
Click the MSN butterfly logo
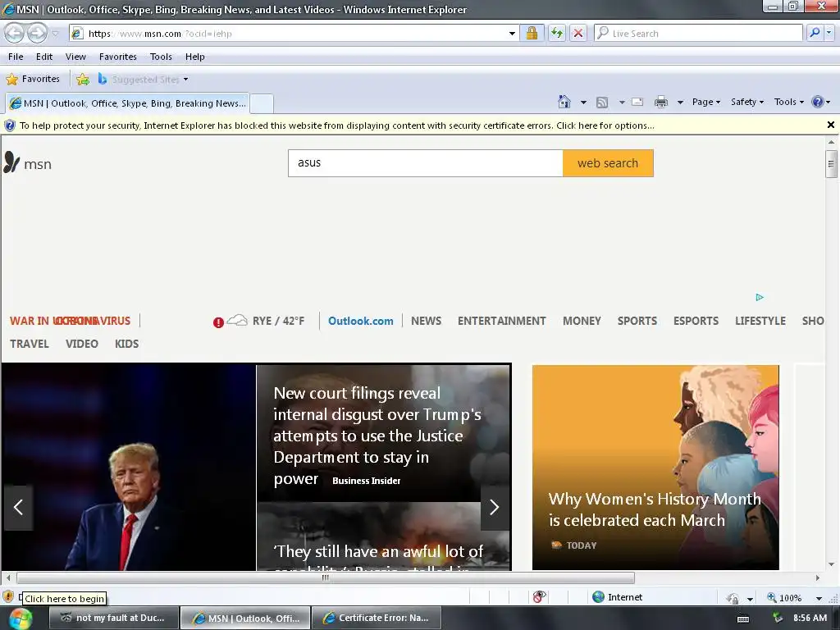coord(27,163)
